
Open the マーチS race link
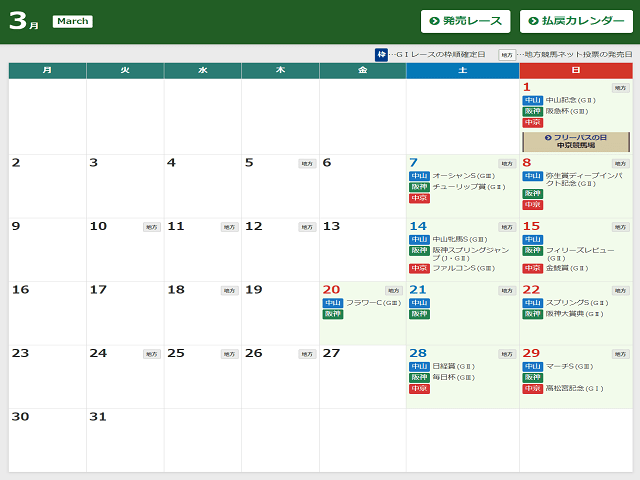pos(569,367)
